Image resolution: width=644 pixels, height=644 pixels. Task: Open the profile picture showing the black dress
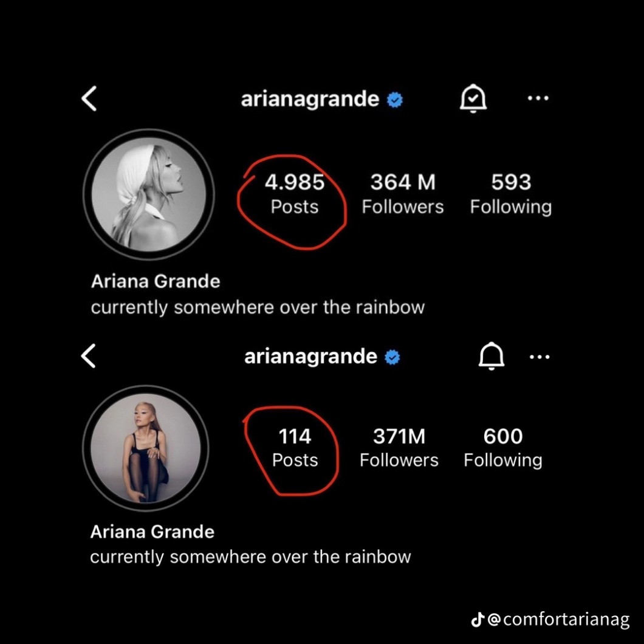coord(146,448)
